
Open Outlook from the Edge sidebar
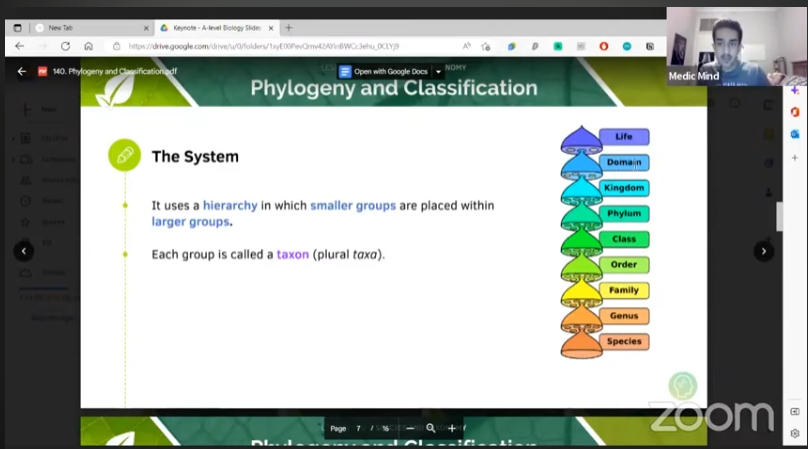795,134
